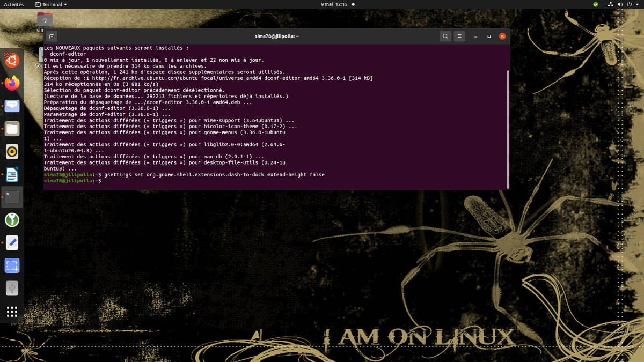This screenshot has height=362, width=644.
Task: Expand the system menu arrow
Action: point(637,4)
